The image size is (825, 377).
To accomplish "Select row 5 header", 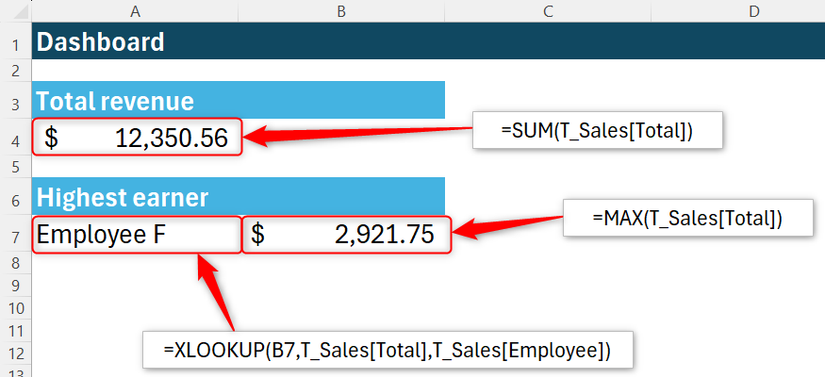I will click(16, 166).
